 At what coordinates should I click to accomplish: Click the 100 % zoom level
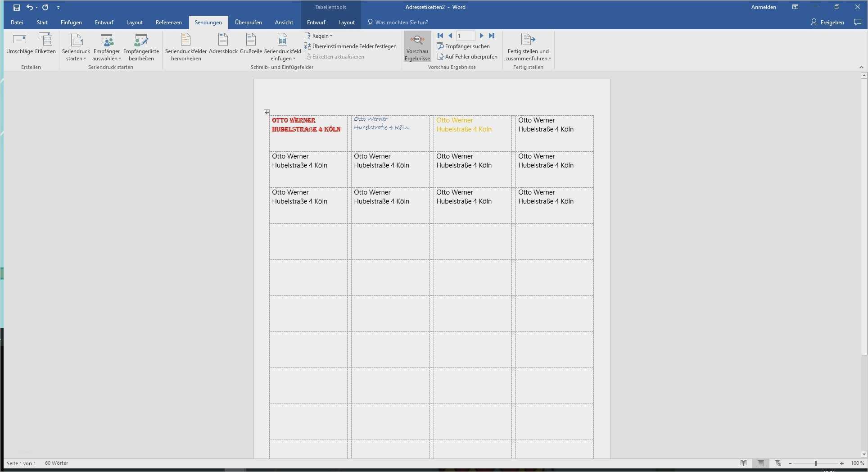click(857, 463)
